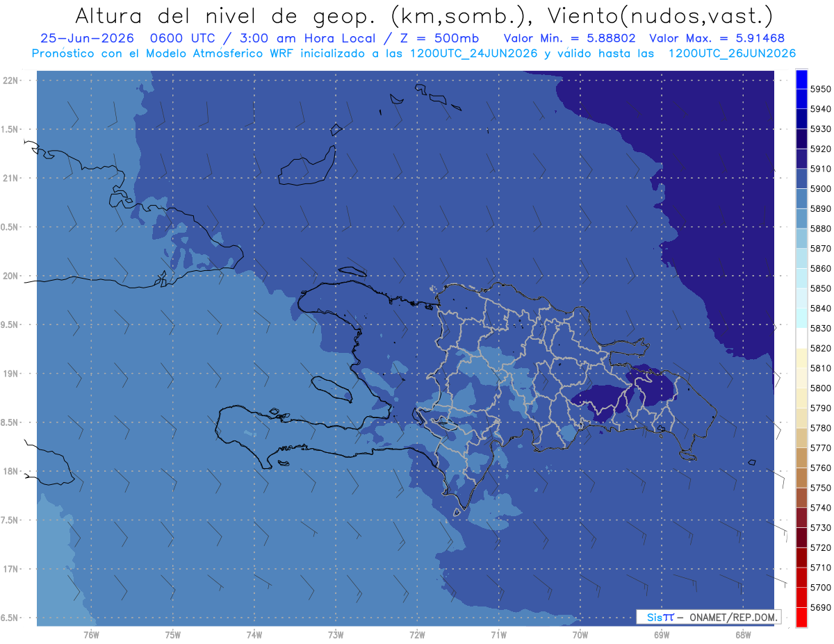This screenshot has height=644, width=834.
Task: Click the colorbar swatch between 5920 and 5910
Action: click(x=801, y=159)
